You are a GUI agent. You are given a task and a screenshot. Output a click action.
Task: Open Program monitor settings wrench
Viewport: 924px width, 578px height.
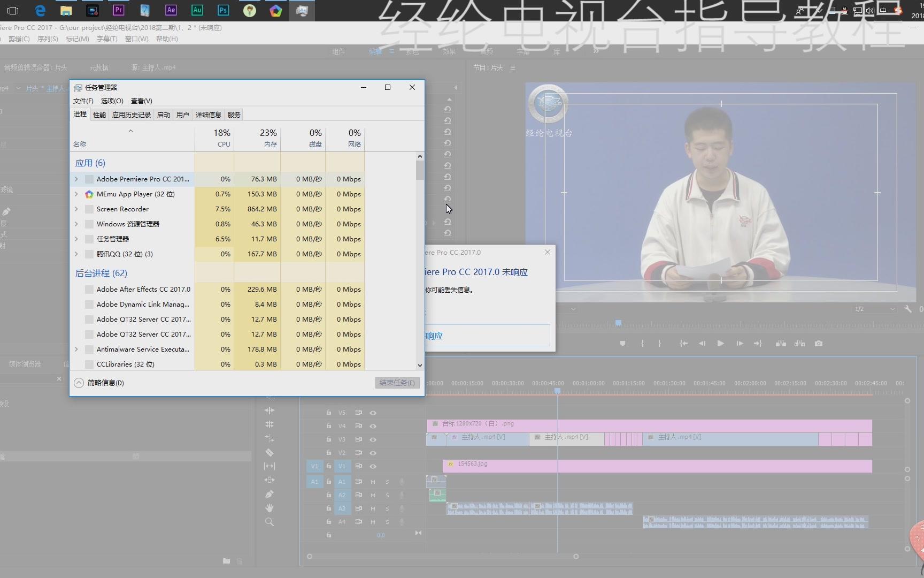click(x=908, y=309)
